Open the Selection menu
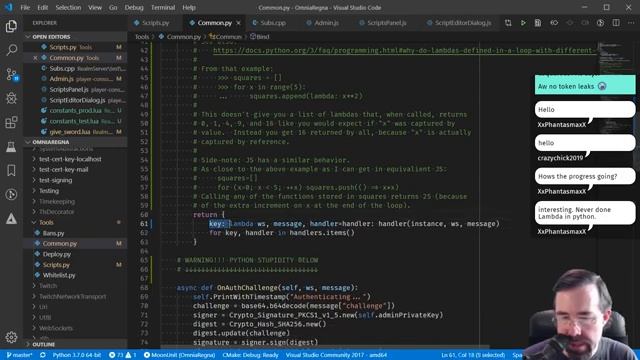The width and height of the screenshot is (640, 360). tap(68, 7)
